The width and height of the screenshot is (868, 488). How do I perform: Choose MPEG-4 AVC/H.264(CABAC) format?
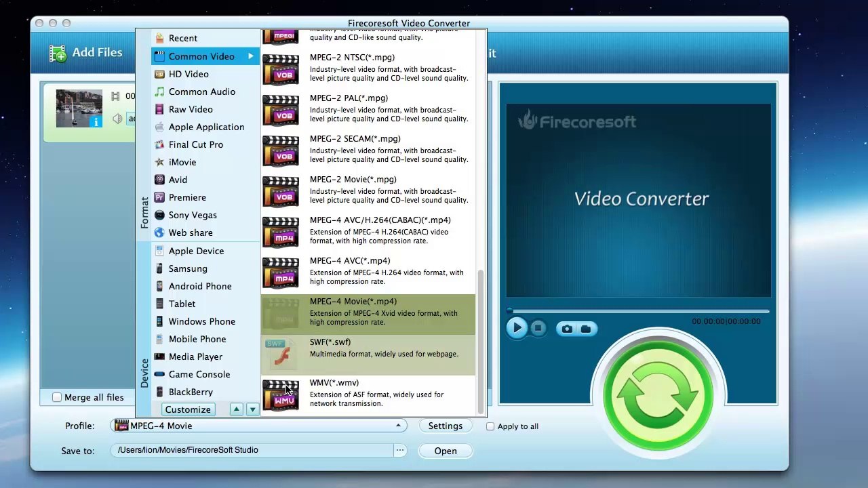click(x=368, y=232)
